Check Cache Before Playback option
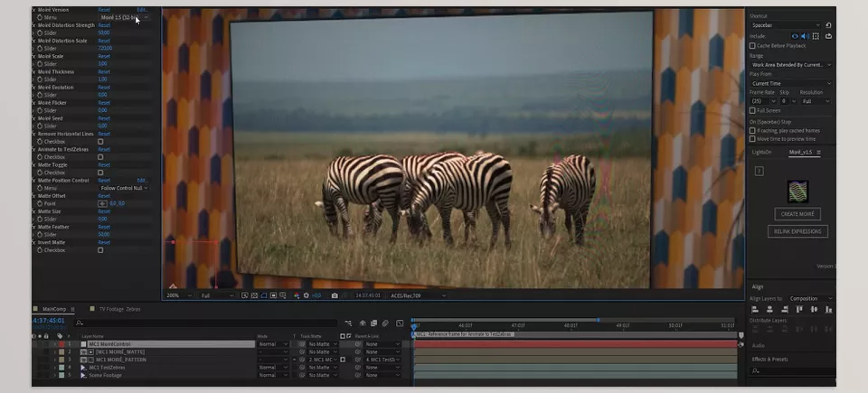This screenshot has height=393, width=868. tap(752, 46)
